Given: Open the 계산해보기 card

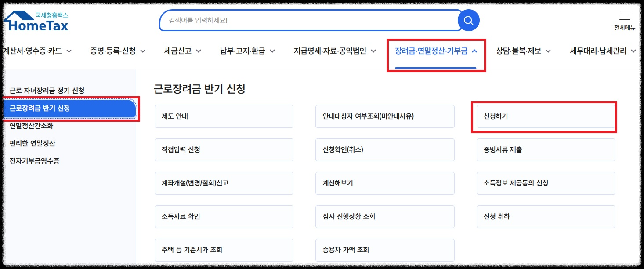Looking at the screenshot, I should tap(384, 183).
